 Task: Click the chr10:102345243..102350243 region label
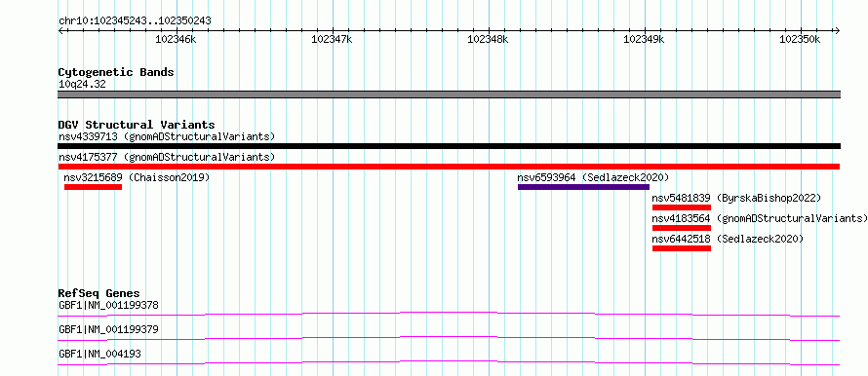tap(135, 21)
